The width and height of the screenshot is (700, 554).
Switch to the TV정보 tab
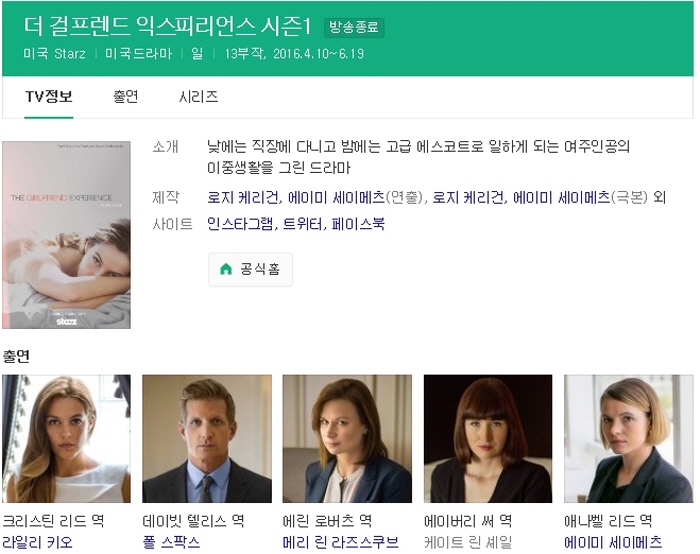click(x=48, y=97)
